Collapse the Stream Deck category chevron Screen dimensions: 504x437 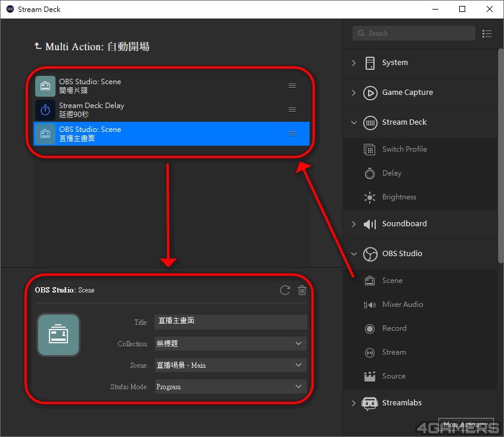[354, 122]
